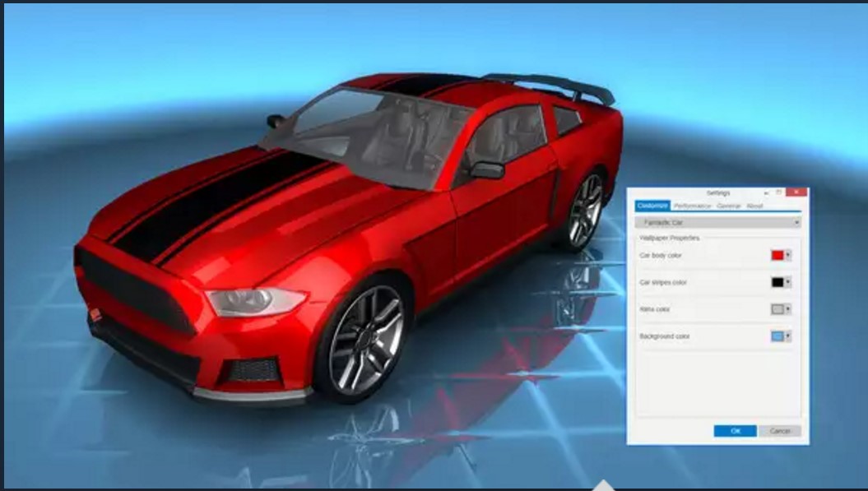Expand the Car body color dropdown arrow
Image resolution: width=868 pixels, height=491 pixels.
click(788, 255)
